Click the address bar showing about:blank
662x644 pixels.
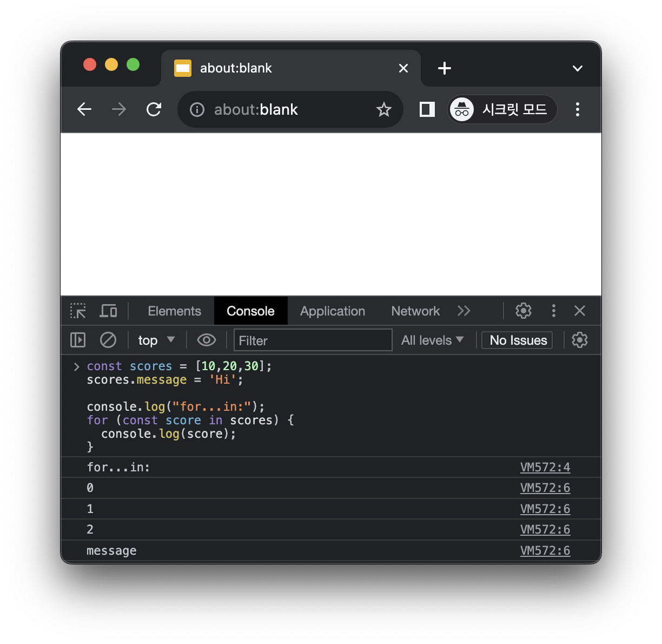(x=290, y=109)
